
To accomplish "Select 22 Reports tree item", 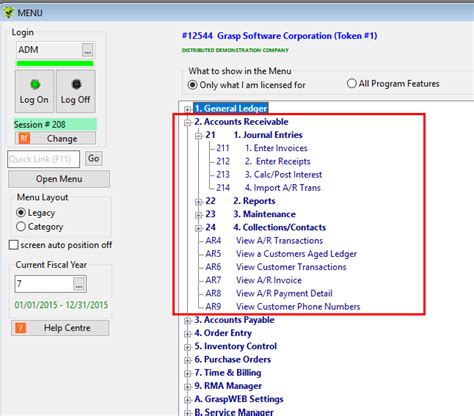I will pos(240,201).
